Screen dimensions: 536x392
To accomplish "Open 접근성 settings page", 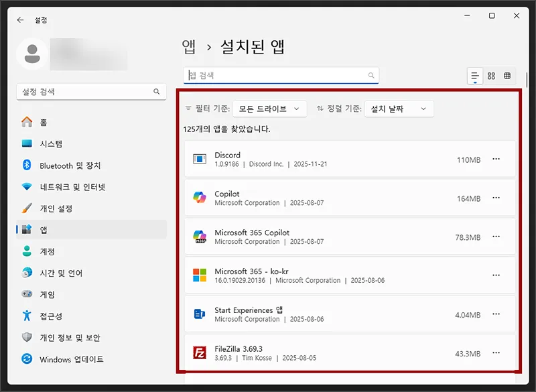I will point(91,316).
